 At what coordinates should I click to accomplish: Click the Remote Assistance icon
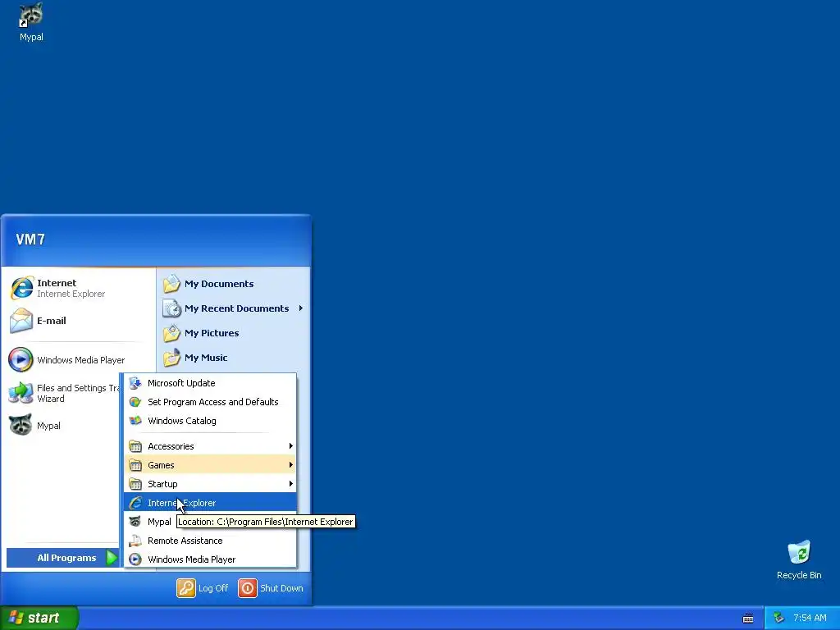tap(135, 541)
